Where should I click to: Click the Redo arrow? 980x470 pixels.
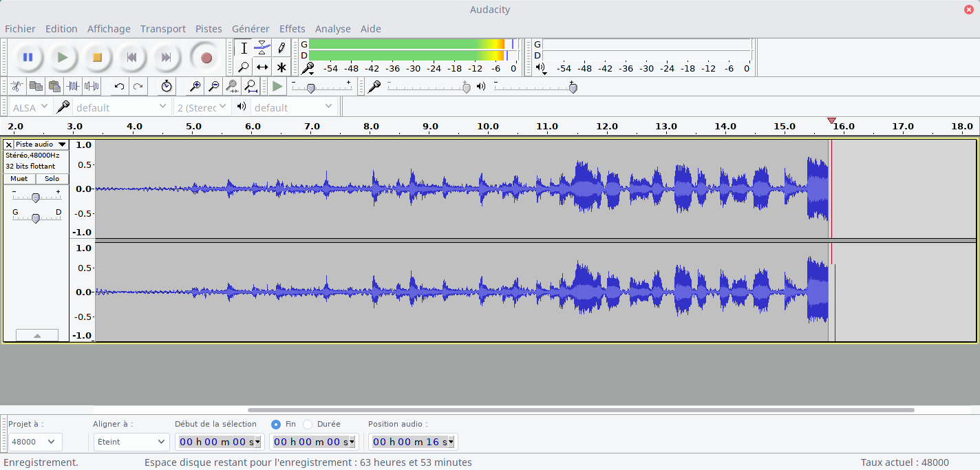click(138, 86)
